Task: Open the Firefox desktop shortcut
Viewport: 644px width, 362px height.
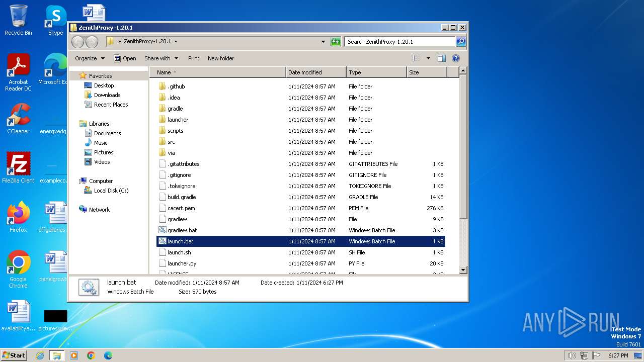Action: click(18, 217)
